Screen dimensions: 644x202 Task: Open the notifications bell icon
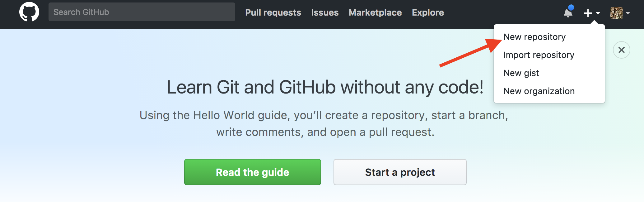[568, 12]
